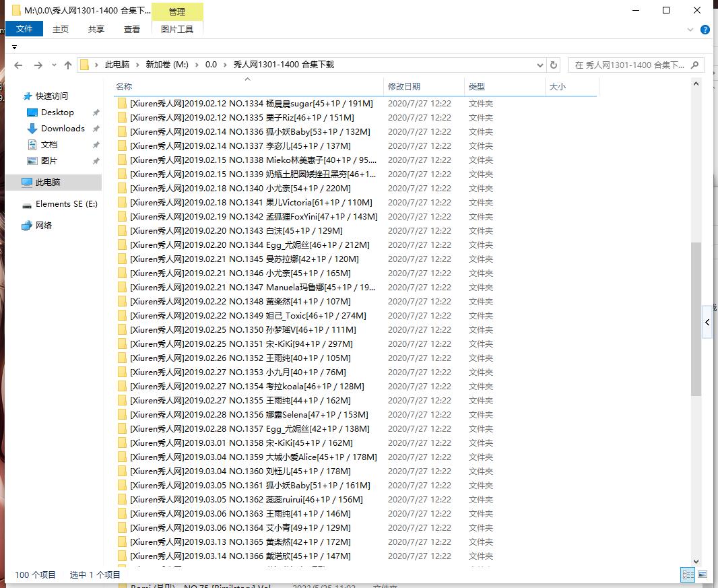Open the Explorer help icon

[705, 30]
